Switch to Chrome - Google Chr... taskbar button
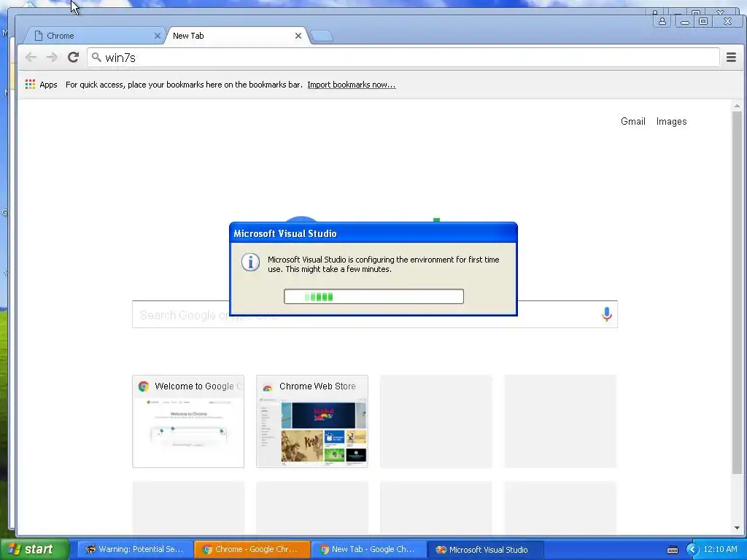 (x=252, y=550)
